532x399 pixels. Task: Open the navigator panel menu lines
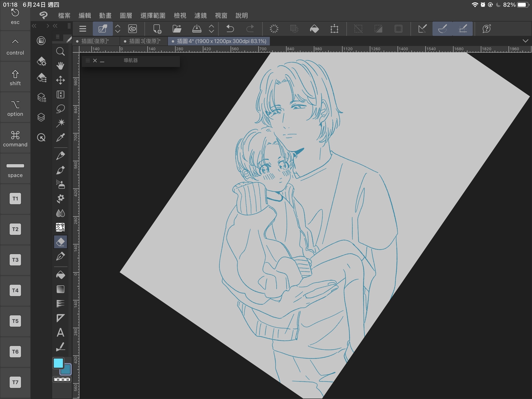point(88,61)
